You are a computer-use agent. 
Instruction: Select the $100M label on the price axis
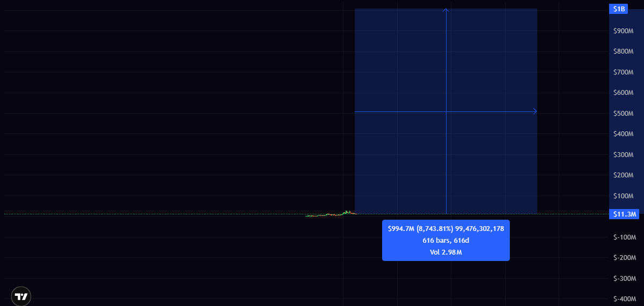point(624,196)
